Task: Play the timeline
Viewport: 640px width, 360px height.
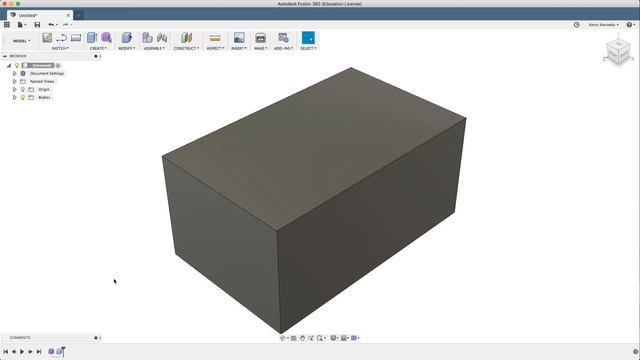Action: (x=22, y=351)
